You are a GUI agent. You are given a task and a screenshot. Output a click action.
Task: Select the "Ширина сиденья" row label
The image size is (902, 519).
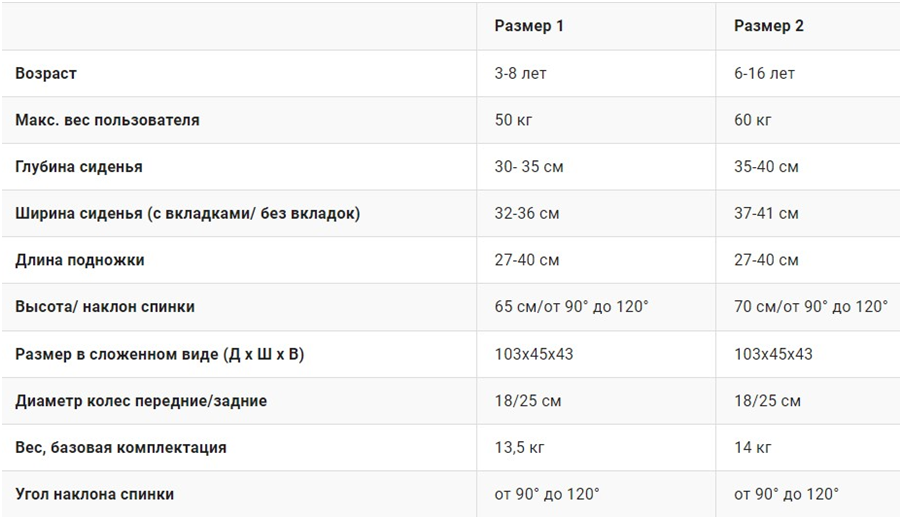(x=187, y=213)
